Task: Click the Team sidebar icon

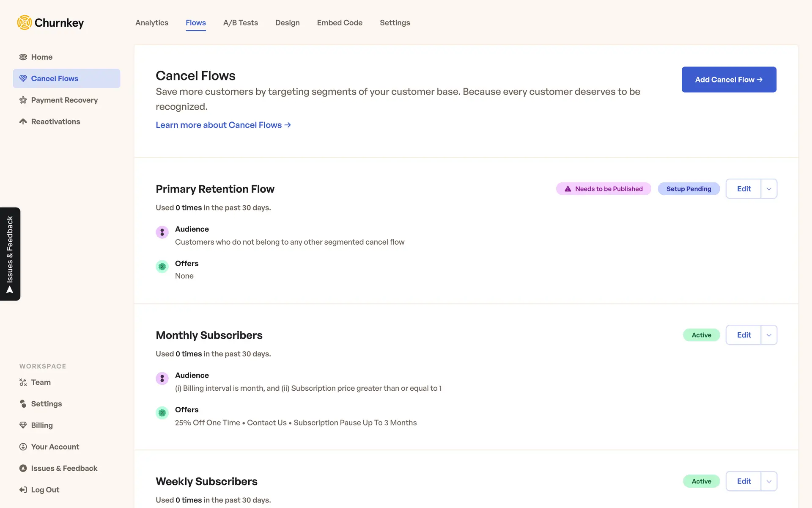Action: pyautogui.click(x=23, y=382)
